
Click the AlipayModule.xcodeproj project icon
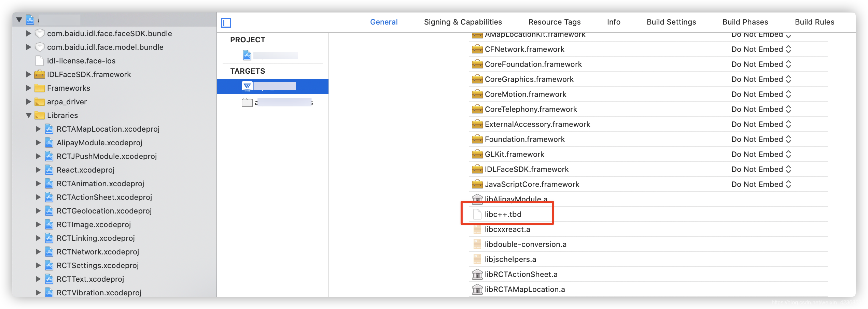[49, 143]
